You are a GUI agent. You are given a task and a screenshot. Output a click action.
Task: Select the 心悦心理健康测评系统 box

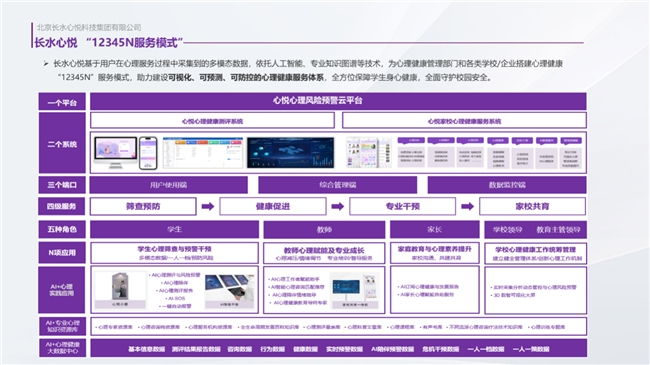click(x=212, y=121)
